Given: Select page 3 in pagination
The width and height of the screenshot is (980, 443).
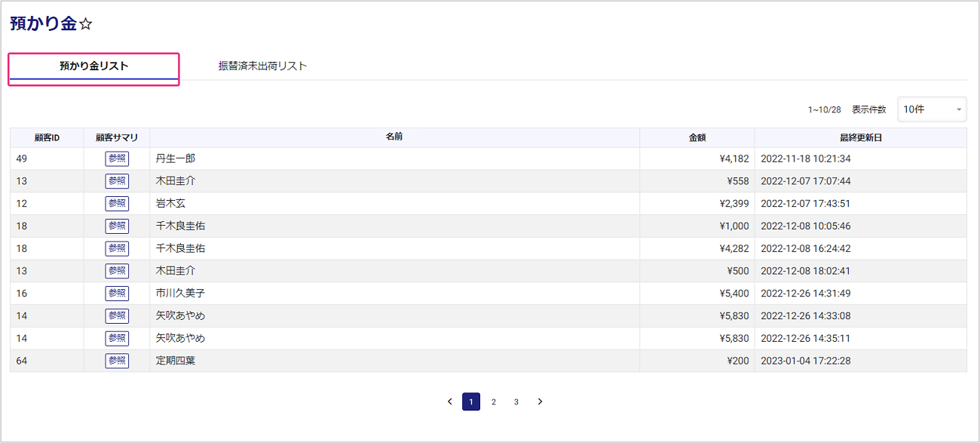Looking at the screenshot, I should pyautogui.click(x=516, y=401).
